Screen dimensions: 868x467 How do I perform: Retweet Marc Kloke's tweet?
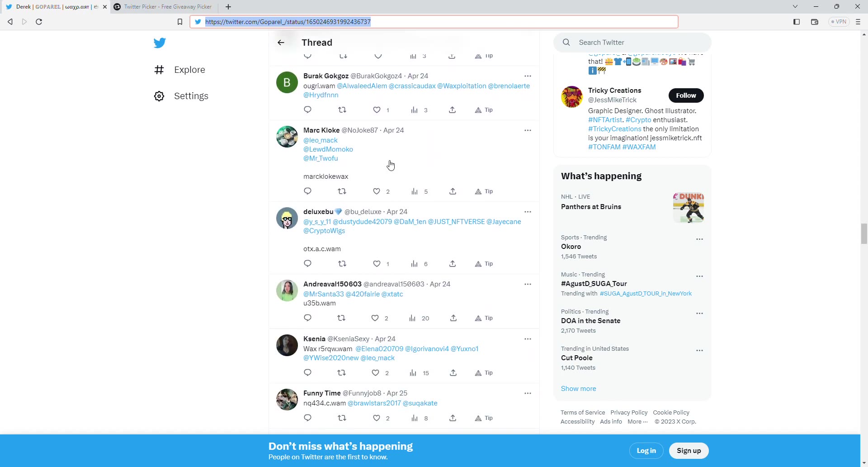click(x=342, y=191)
